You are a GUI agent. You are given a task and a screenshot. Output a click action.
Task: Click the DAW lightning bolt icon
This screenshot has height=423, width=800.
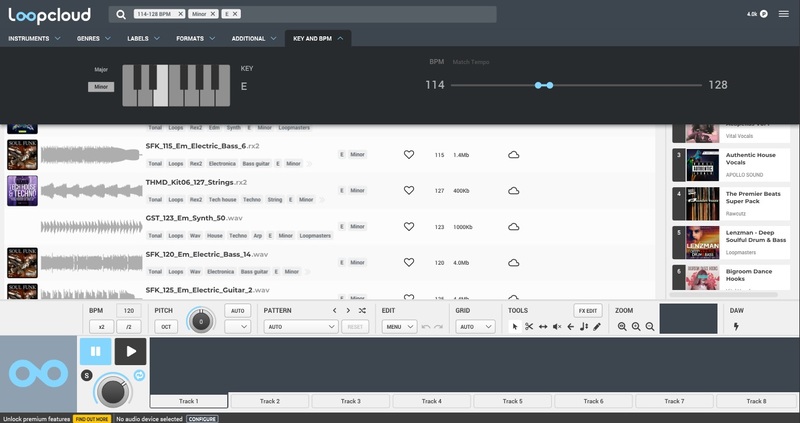737,327
